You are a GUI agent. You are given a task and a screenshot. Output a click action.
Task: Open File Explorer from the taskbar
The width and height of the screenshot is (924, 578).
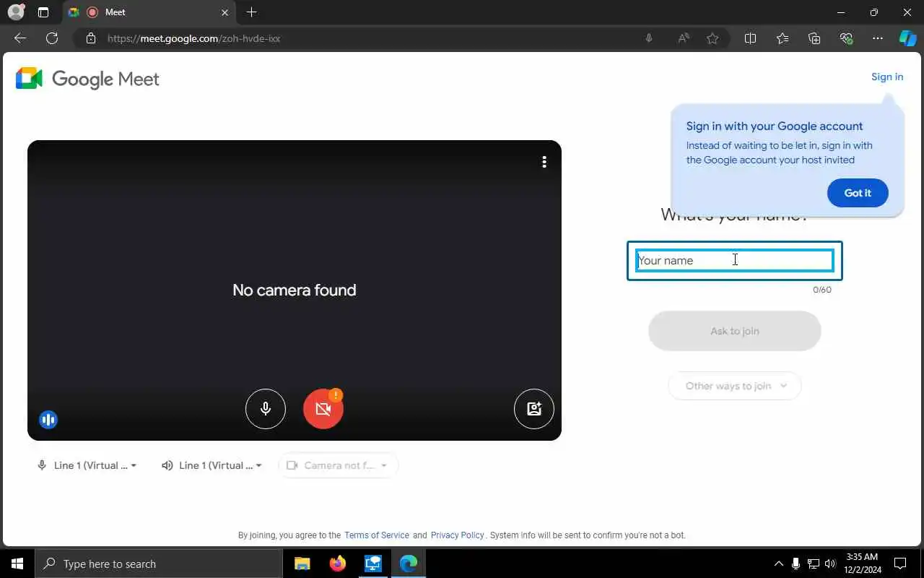pyautogui.click(x=302, y=564)
